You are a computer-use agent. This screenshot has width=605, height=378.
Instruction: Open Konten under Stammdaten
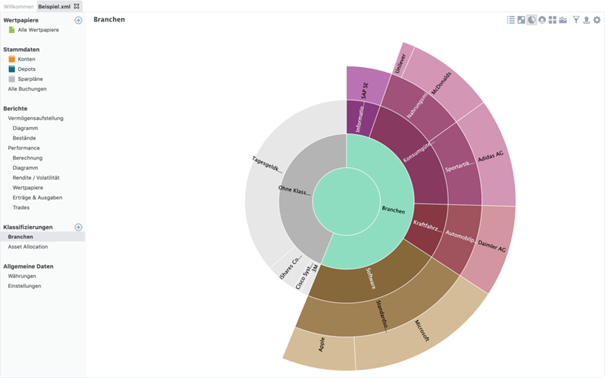pos(26,59)
